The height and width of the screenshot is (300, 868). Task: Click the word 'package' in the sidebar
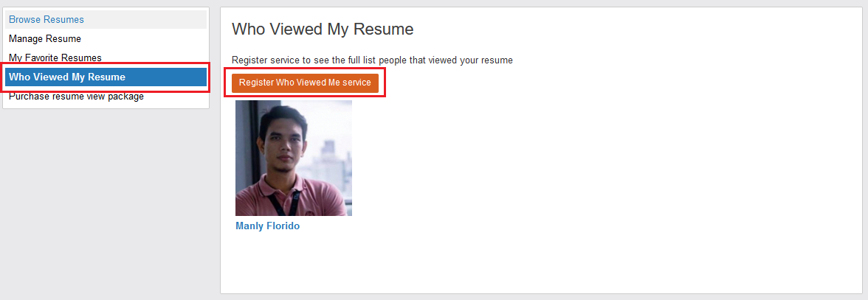[x=125, y=97]
